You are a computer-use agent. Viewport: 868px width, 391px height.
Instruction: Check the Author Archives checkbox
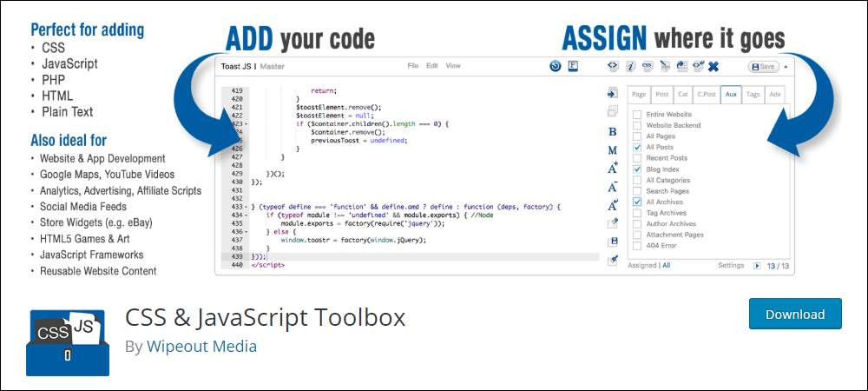click(x=637, y=224)
